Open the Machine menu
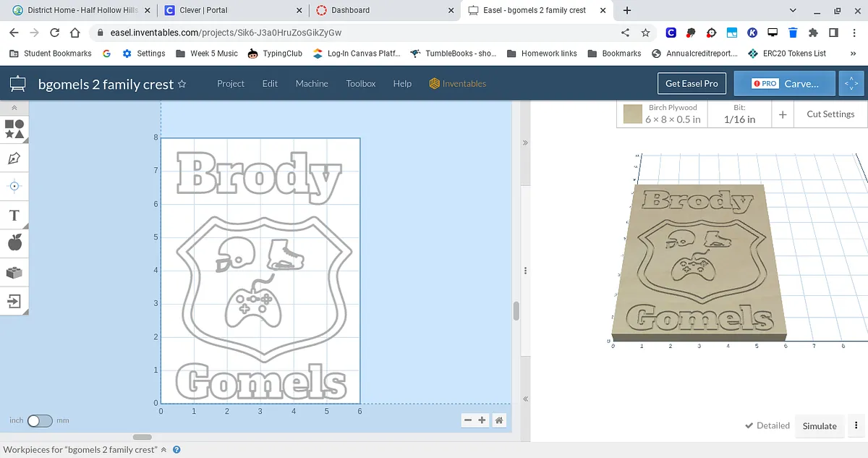The image size is (868, 458). point(312,84)
